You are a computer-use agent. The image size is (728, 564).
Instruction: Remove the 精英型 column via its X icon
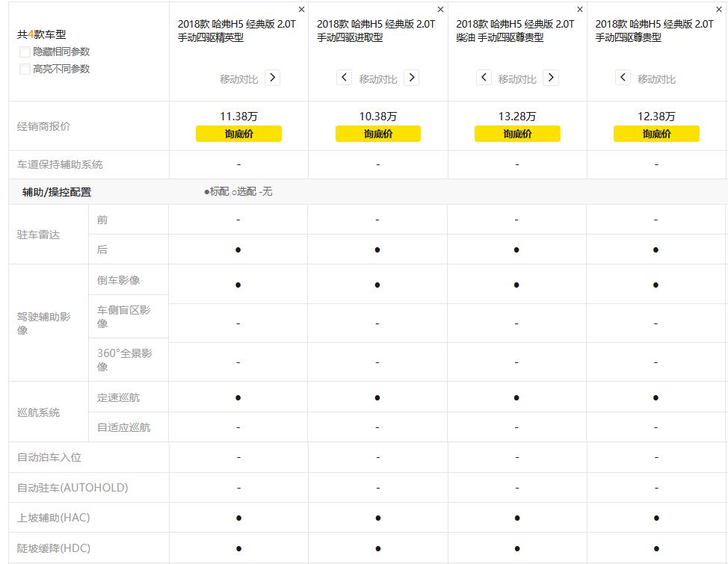tap(301, 10)
